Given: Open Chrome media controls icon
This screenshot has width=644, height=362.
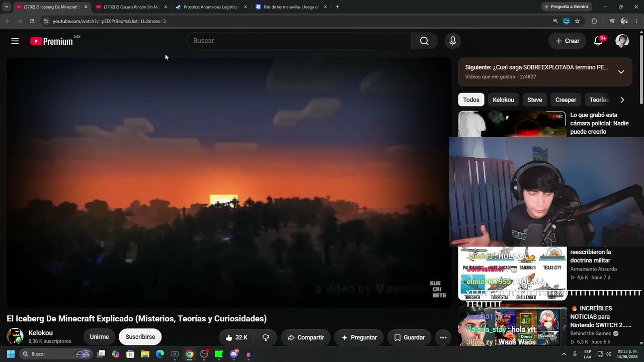Looking at the screenshot, I should point(612,21).
